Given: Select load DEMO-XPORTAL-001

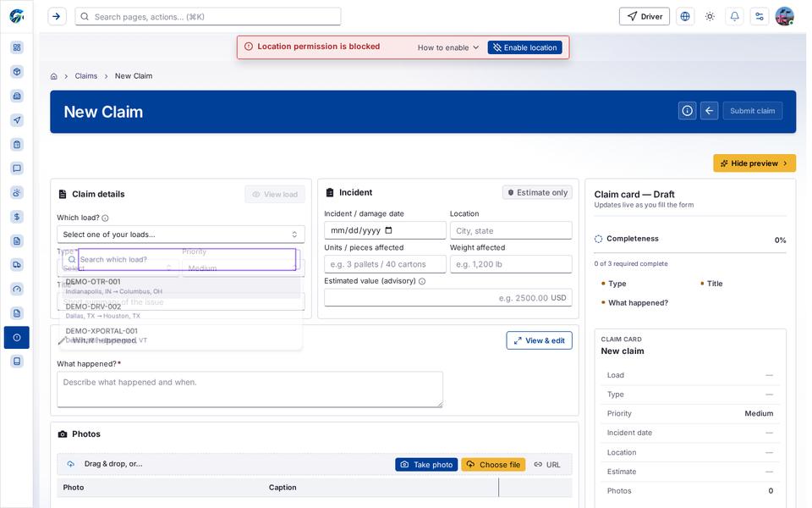Looking at the screenshot, I should tap(180, 335).
